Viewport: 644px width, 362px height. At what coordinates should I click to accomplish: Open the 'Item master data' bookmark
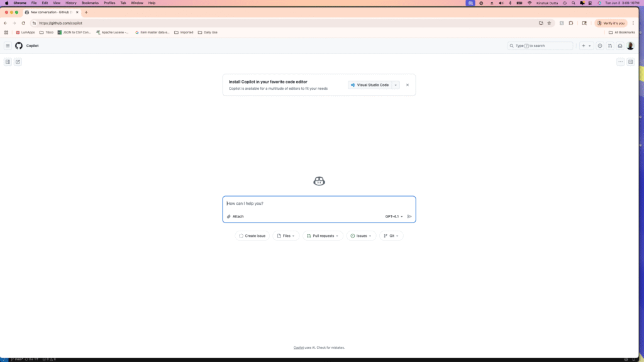pyautogui.click(x=152, y=33)
